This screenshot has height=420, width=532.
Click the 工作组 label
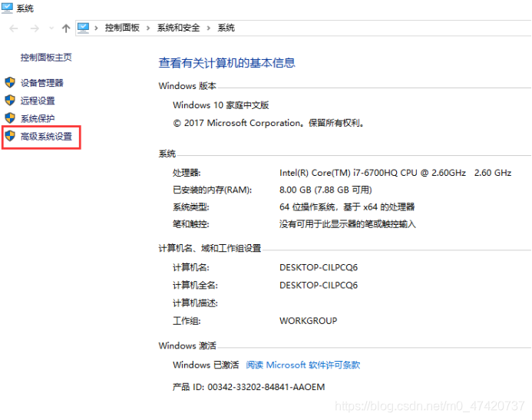pyautogui.click(x=187, y=321)
